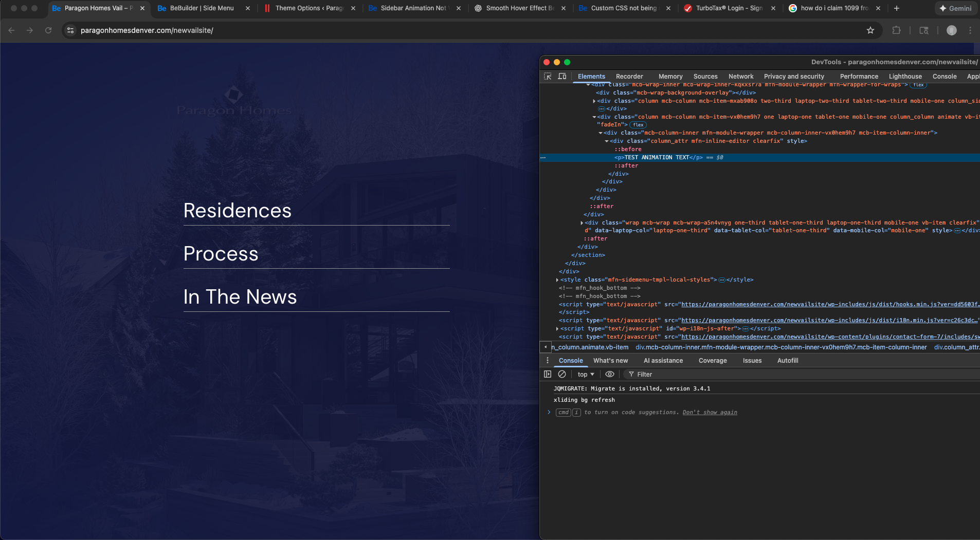Open the drawer three-dot menu in DevTools
Image resolution: width=980 pixels, height=540 pixels.
pos(548,361)
